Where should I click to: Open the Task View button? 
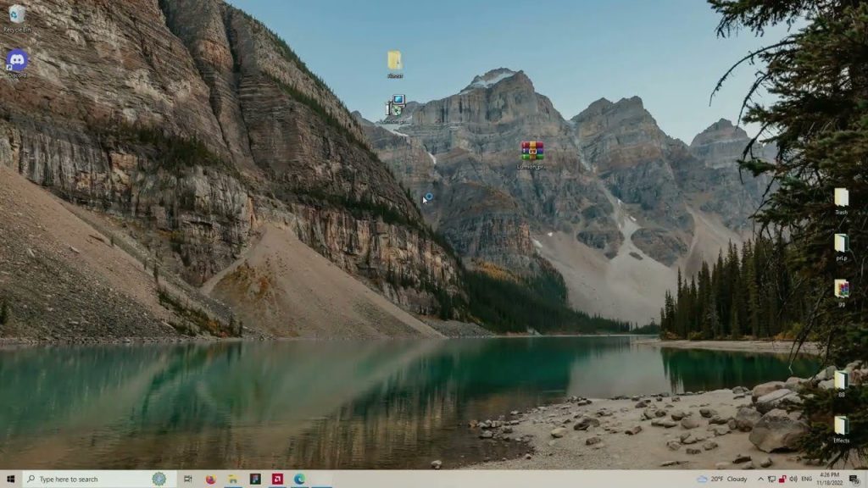[x=190, y=480]
